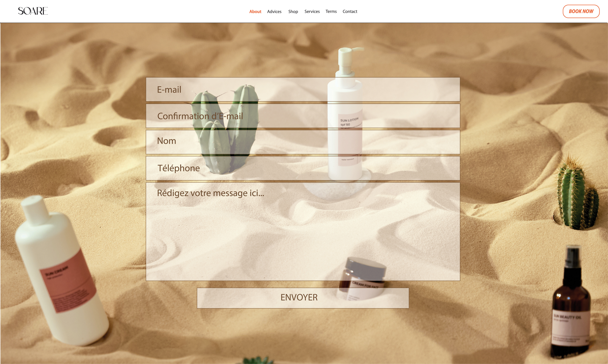Submit the form with ENVOYER
This screenshot has height=364, width=608.
(x=303, y=298)
